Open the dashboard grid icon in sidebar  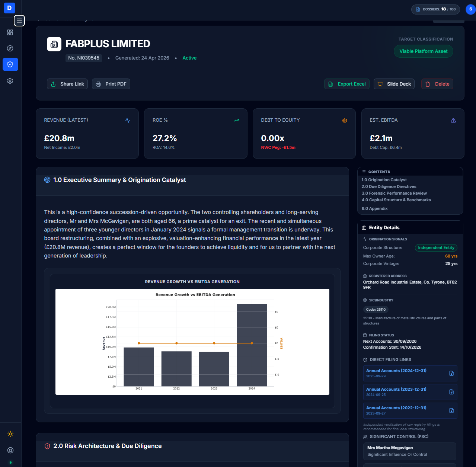coord(10,32)
